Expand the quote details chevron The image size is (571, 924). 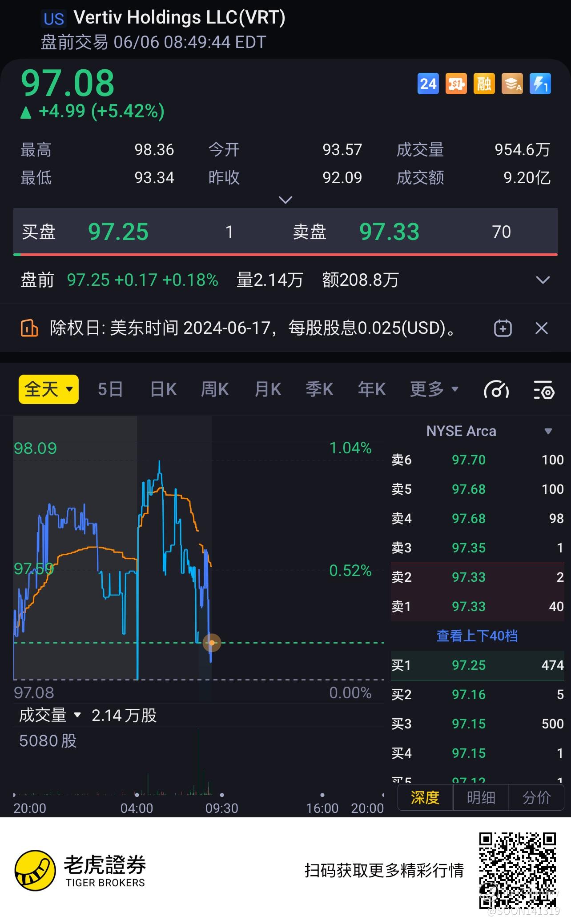(x=285, y=200)
